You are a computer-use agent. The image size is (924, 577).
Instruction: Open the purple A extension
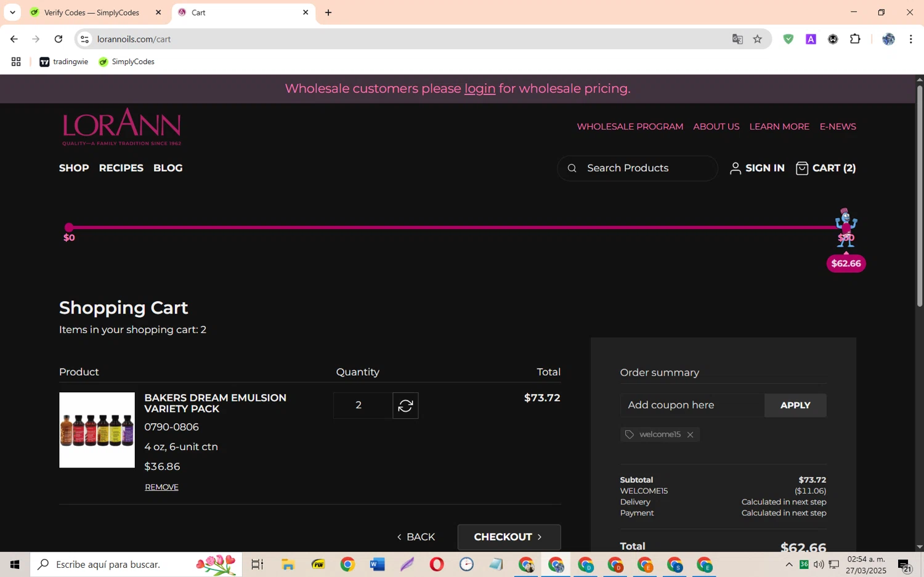click(x=811, y=39)
